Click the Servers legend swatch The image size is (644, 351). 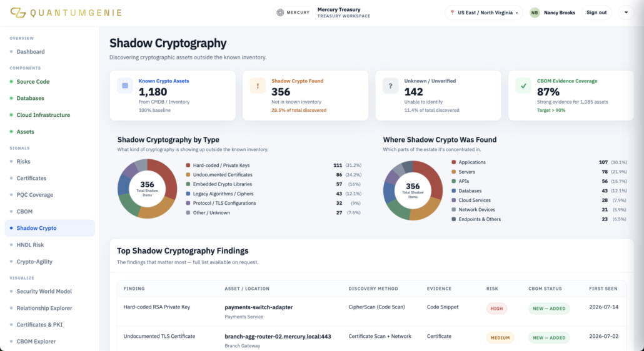pyautogui.click(x=453, y=172)
